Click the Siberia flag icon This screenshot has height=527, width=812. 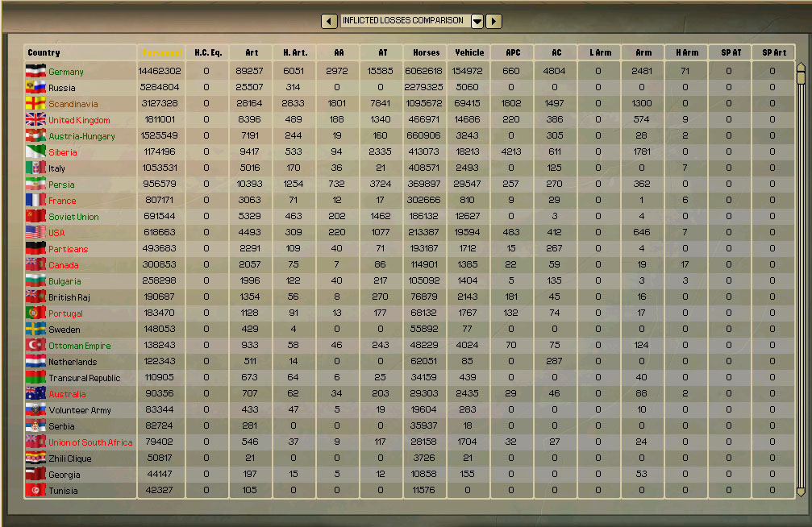[x=35, y=151]
